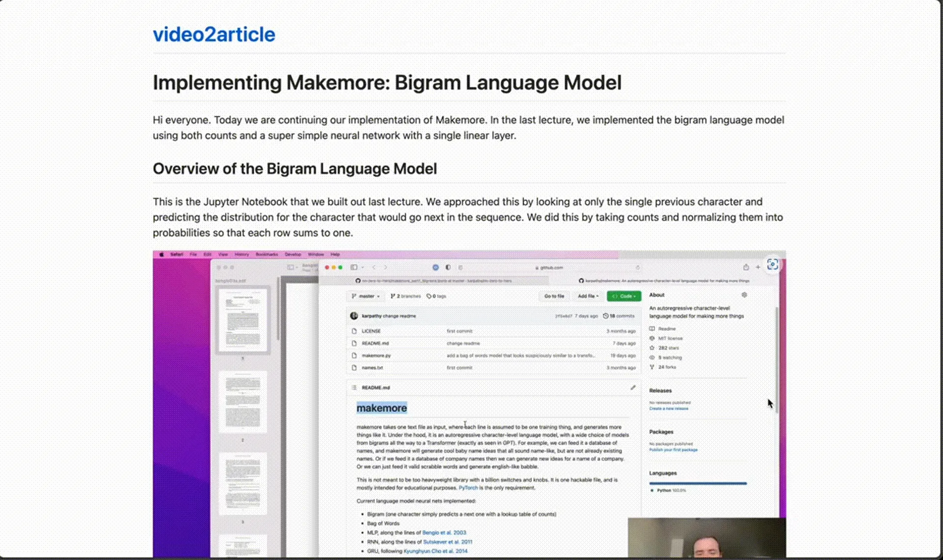The width and height of the screenshot is (943, 560).
Task: Toggle the Safari sidebar icon in GitHub window
Action: coord(354,267)
